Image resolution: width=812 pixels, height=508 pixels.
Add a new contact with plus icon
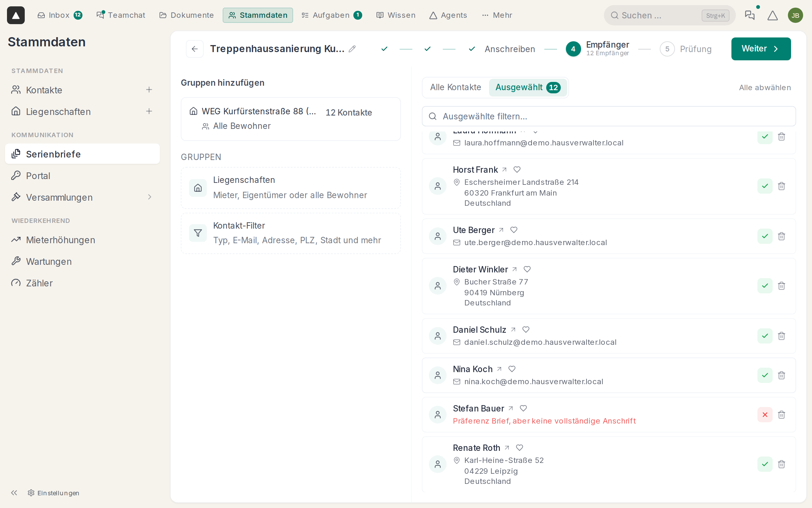pyautogui.click(x=149, y=90)
